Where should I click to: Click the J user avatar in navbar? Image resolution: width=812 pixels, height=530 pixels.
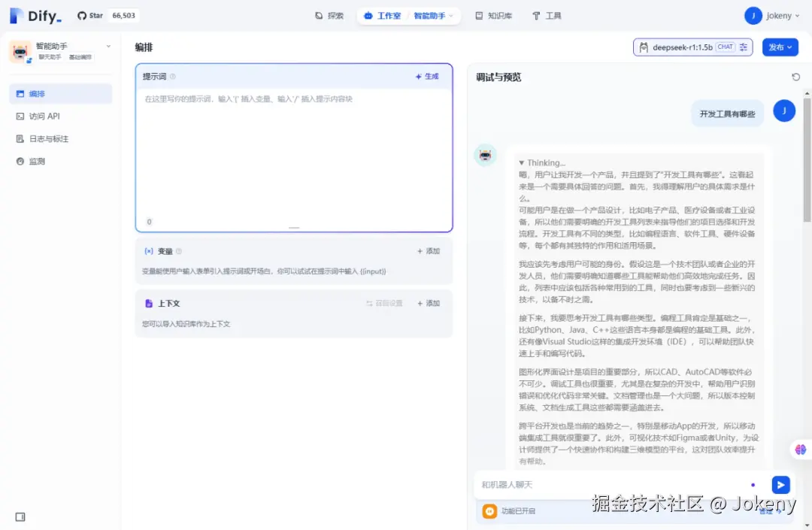coord(753,16)
